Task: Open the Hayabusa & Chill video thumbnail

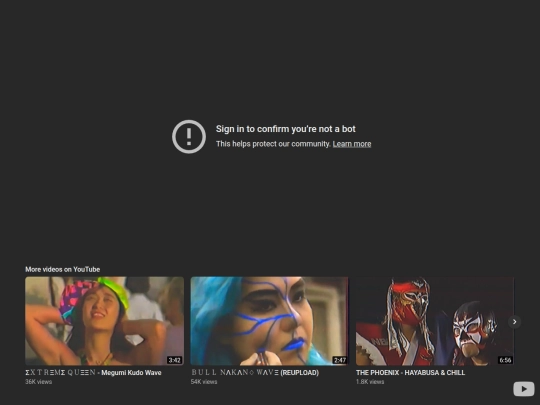Action: tap(435, 321)
